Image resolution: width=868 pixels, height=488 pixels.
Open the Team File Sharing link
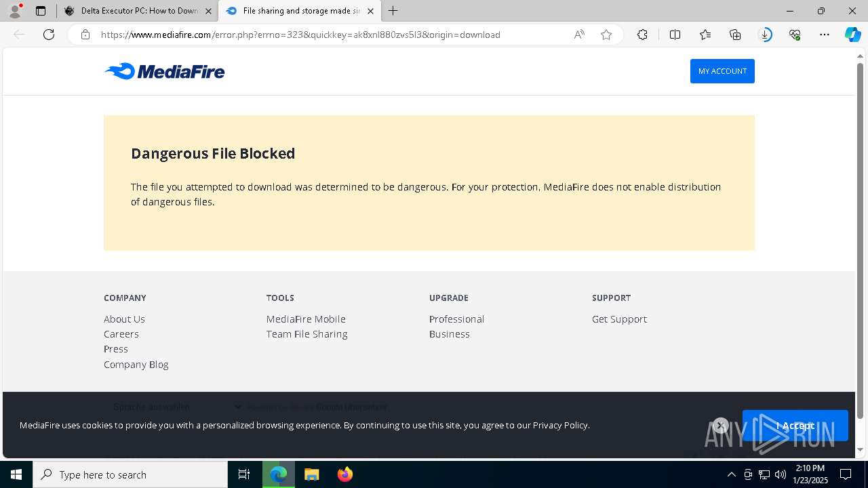click(x=307, y=334)
